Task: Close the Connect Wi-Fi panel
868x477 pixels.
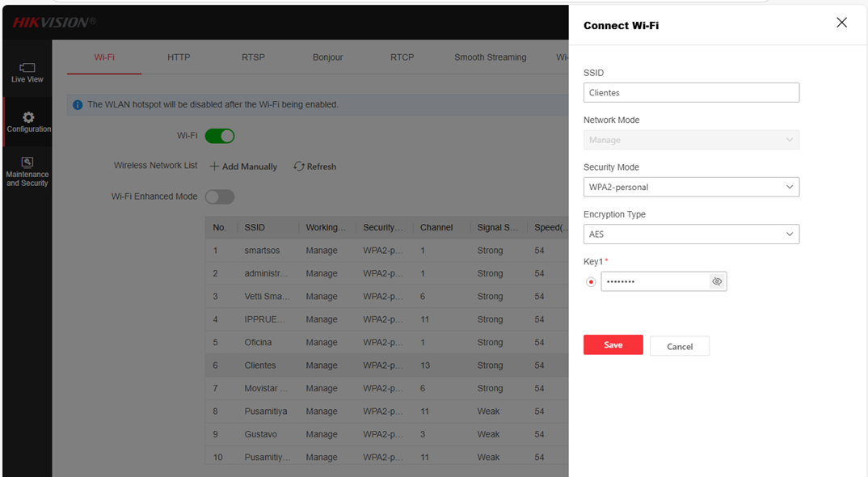Action: click(841, 23)
